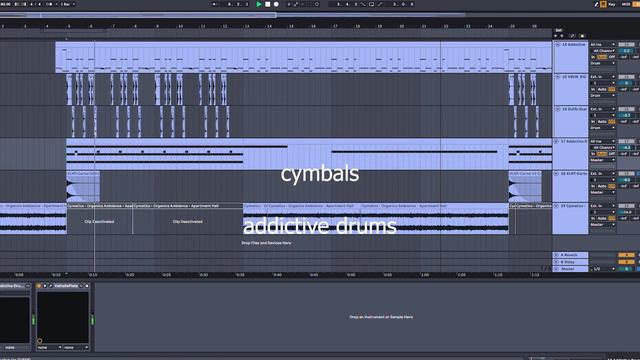
Task: Jump to previous locator arrow under Set
Action: [556, 36]
